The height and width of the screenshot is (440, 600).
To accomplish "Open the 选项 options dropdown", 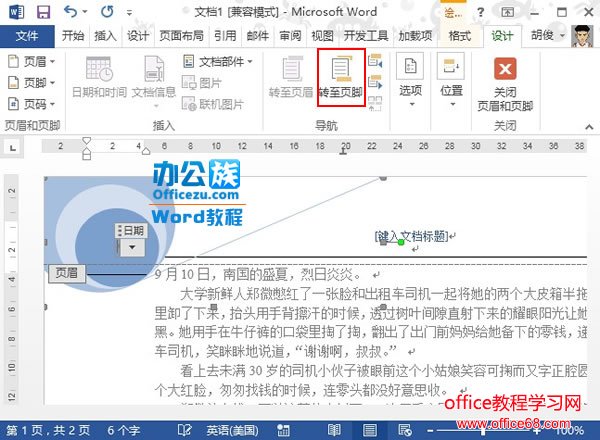I will pos(411,80).
